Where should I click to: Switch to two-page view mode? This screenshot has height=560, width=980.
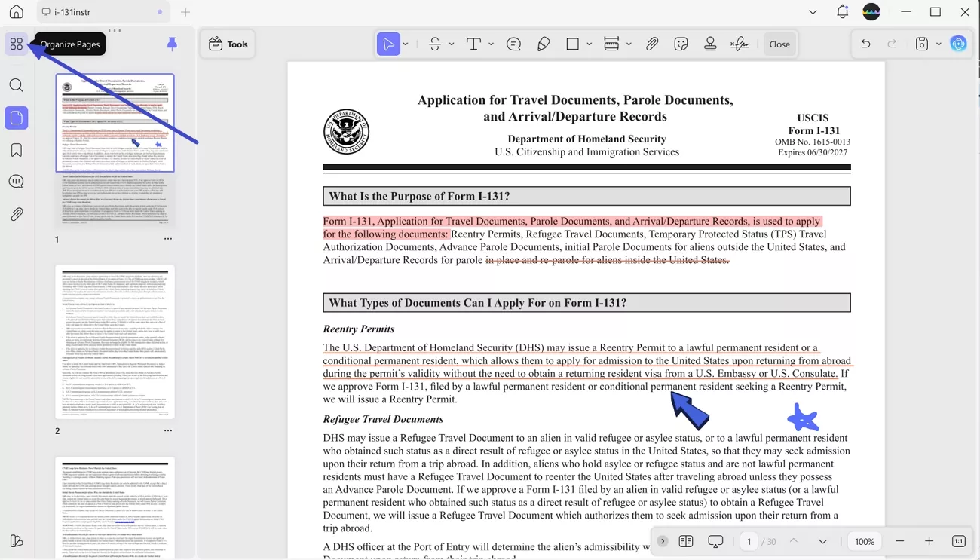click(x=686, y=541)
